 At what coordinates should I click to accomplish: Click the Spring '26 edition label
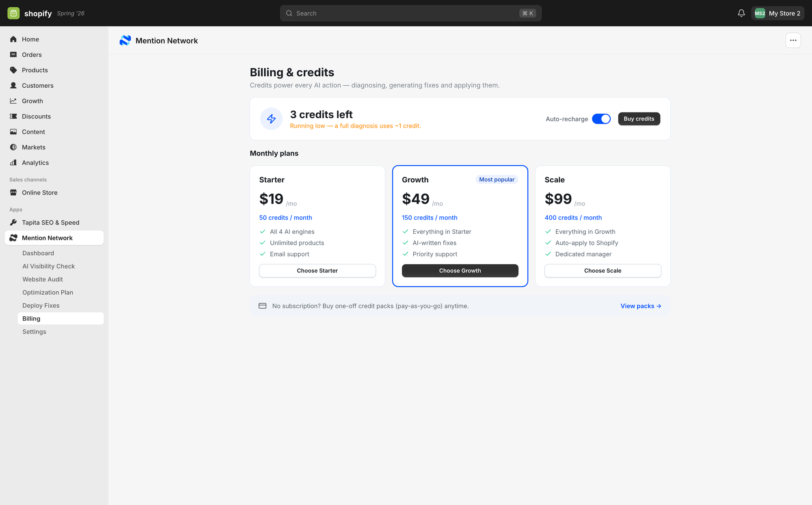click(x=71, y=13)
